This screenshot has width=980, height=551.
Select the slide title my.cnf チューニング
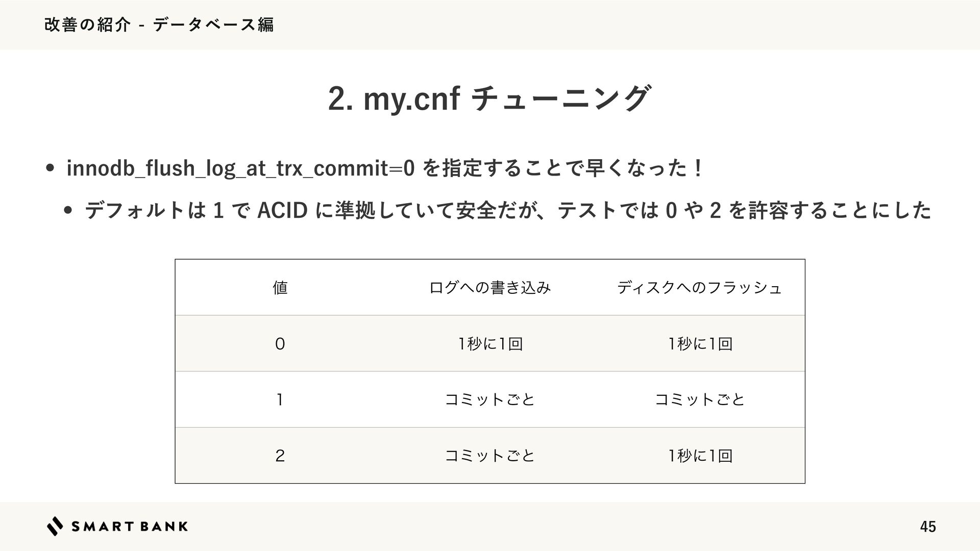coord(489,98)
